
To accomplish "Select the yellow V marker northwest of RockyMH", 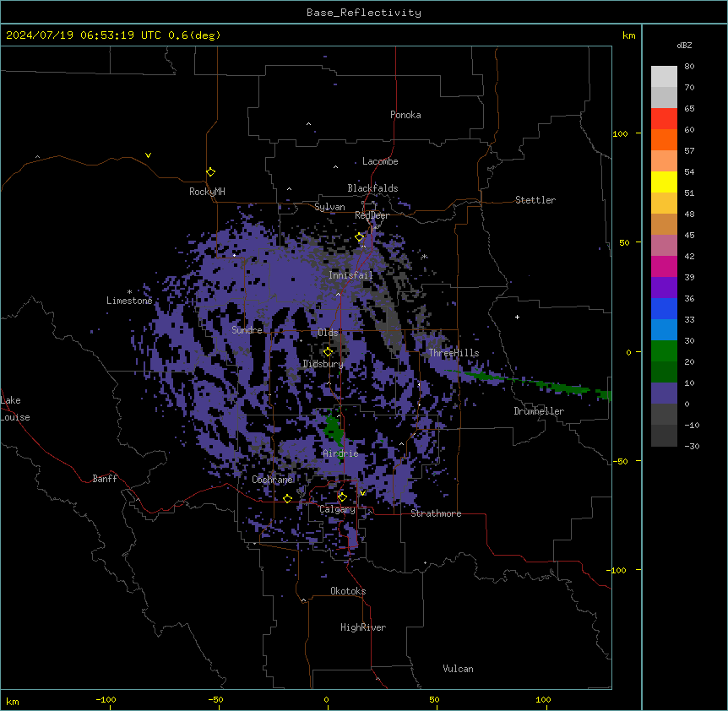I will click(148, 155).
